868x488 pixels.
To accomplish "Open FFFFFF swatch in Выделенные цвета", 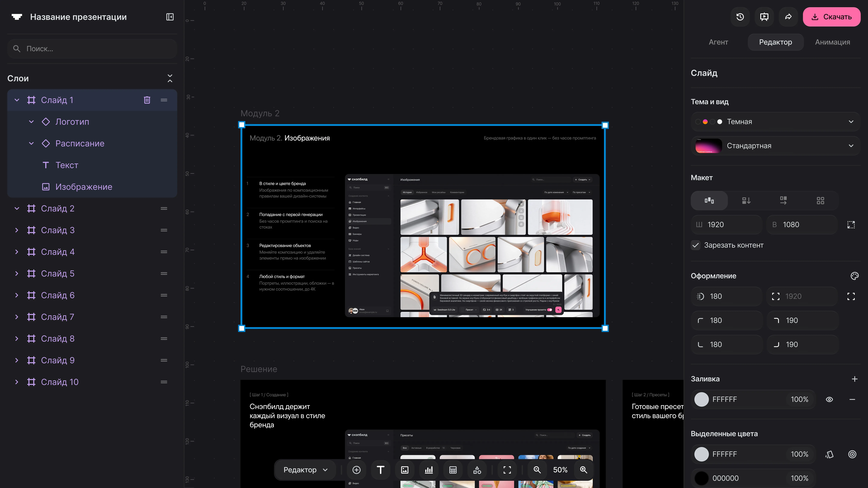I will [x=701, y=454].
